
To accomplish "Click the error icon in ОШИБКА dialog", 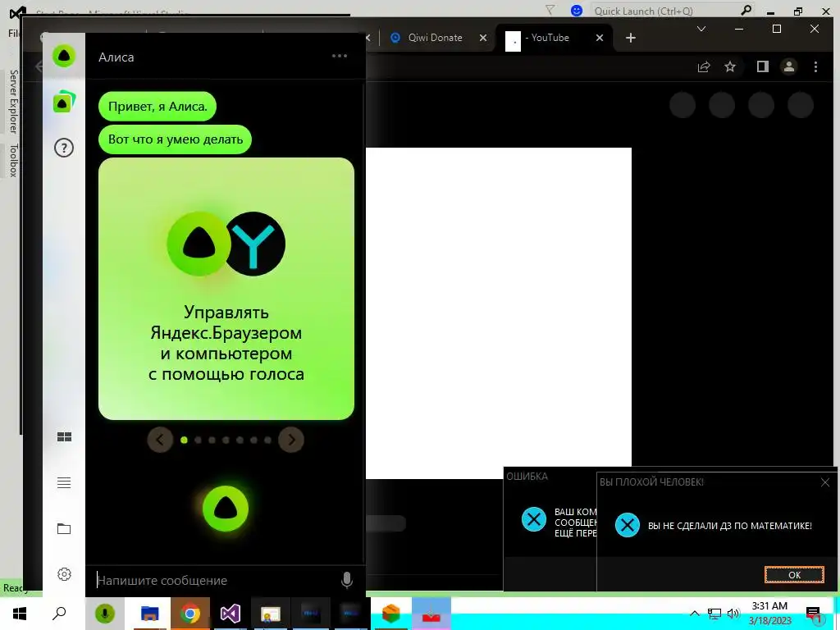I will click(533, 519).
